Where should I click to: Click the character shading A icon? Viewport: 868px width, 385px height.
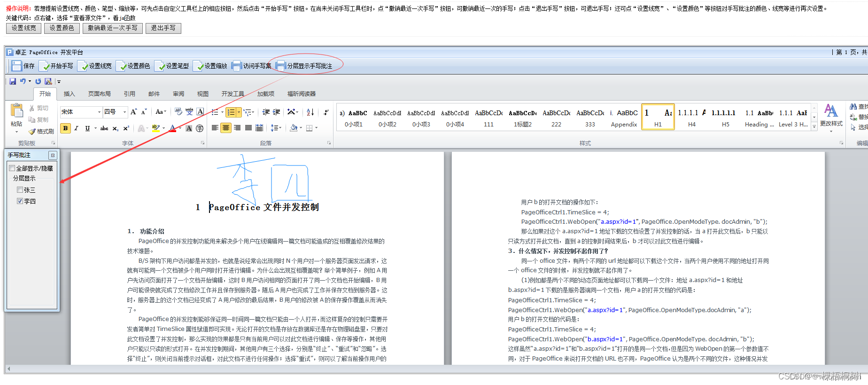click(x=189, y=128)
